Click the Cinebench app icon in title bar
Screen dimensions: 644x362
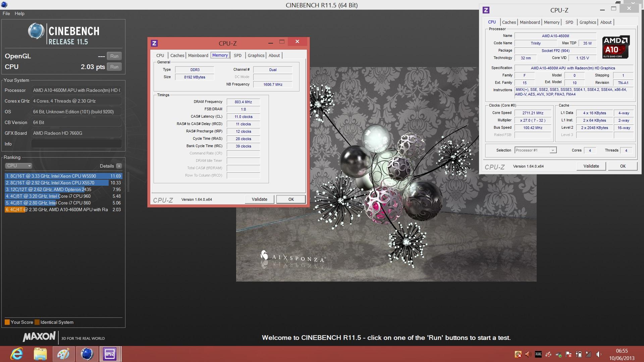[x=4, y=5]
